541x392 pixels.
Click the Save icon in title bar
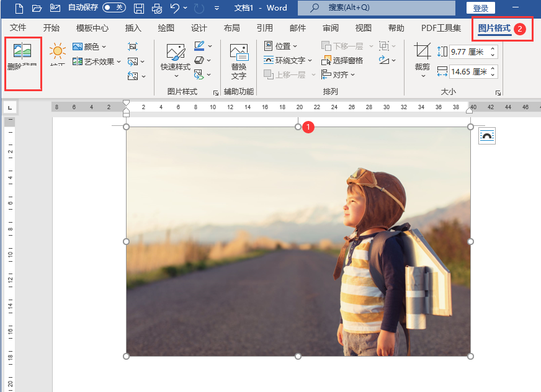(x=139, y=8)
